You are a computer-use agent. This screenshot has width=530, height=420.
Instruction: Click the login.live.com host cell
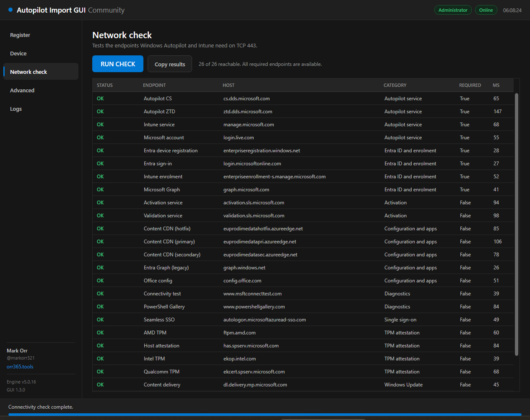tap(239, 138)
